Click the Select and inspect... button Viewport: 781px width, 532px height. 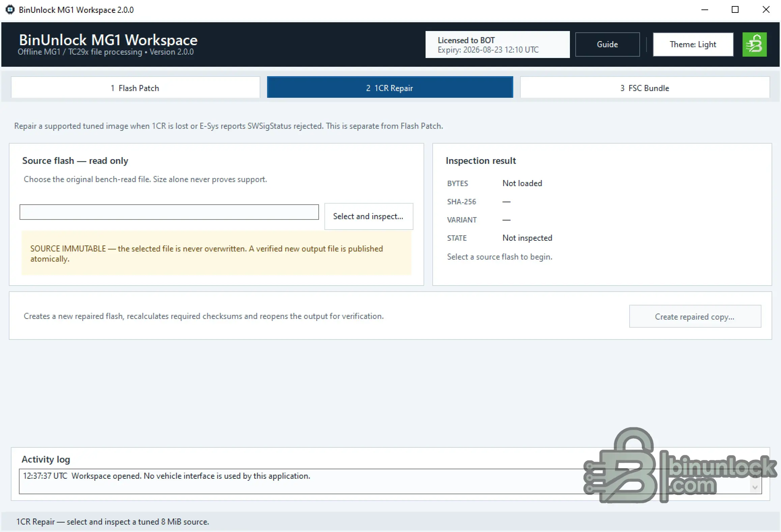[x=369, y=216]
